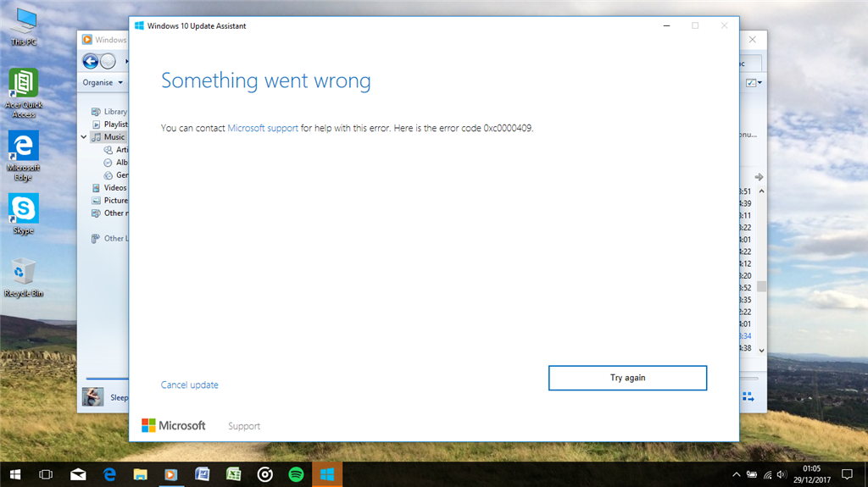Viewport: 868px width, 487px height.
Task: Click the right arrow icon in Media Player
Action: coord(759,177)
